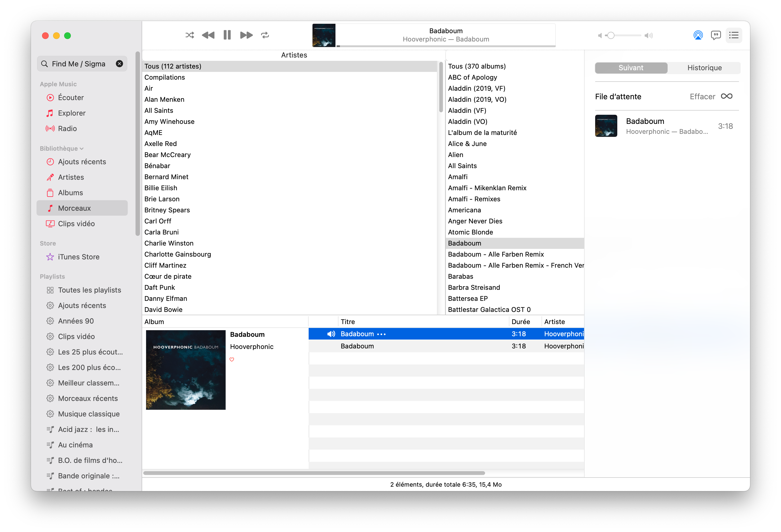Viewport: 781px width, 532px height.
Task: Toggle shuffle playback
Action: 189,35
